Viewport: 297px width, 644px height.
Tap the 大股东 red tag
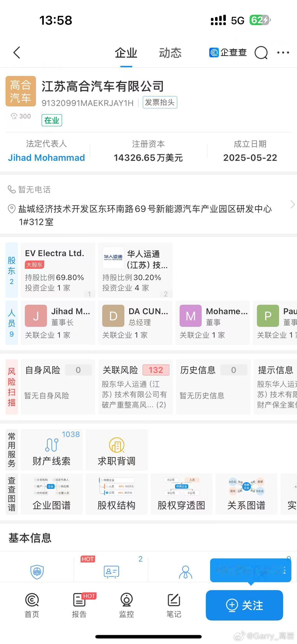point(35,265)
